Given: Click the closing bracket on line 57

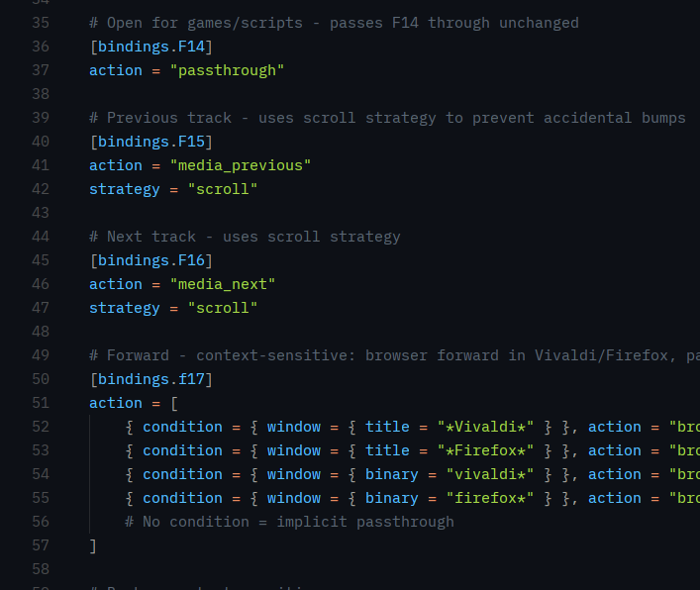Looking at the screenshot, I should [93, 545].
